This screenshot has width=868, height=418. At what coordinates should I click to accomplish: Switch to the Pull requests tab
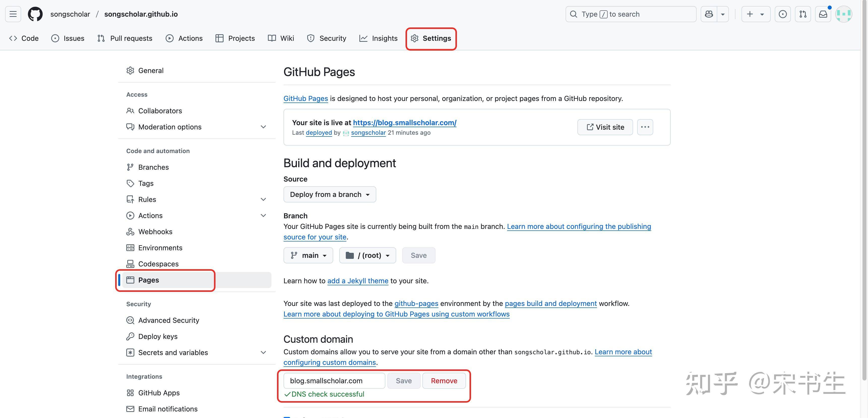[125, 38]
